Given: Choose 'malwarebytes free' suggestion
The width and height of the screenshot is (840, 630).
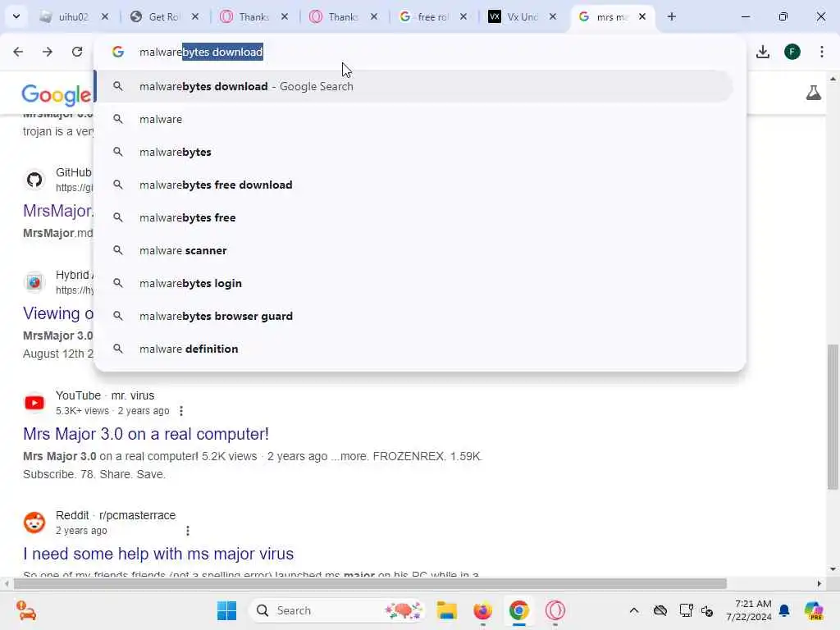Looking at the screenshot, I should pyautogui.click(x=413, y=217).
